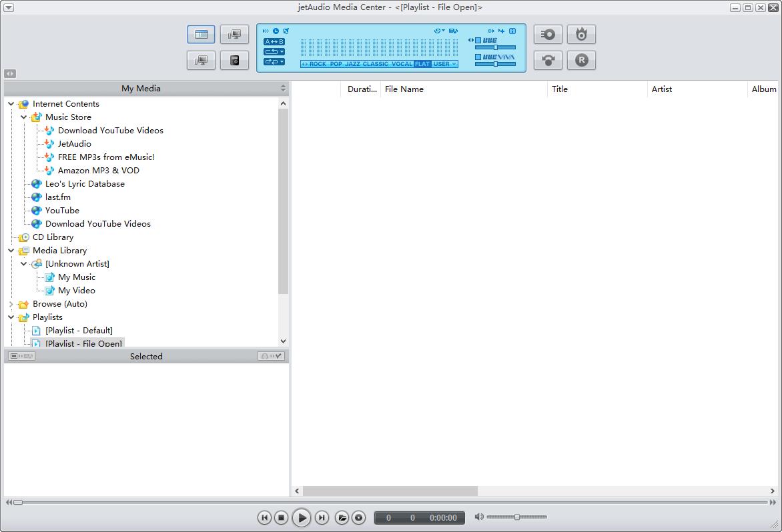This screenshot has width=782, height=532.
Task: Open a file with the folder icon
Action: pyautogui.click(x=342, y=517)
